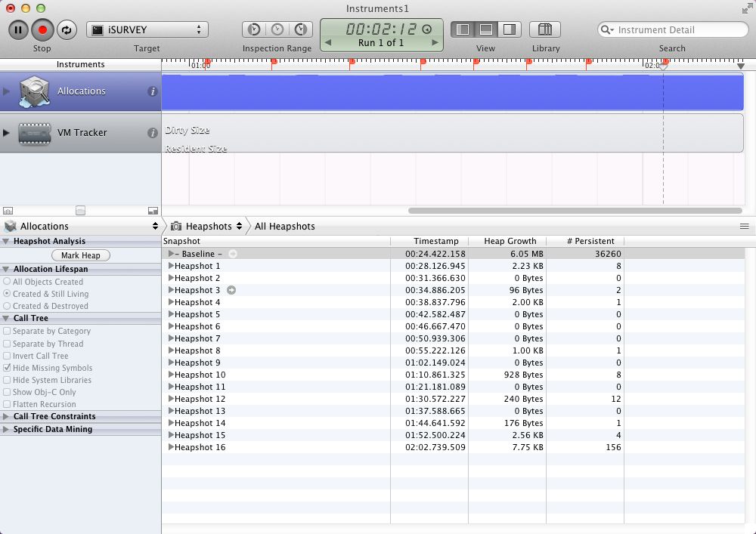Expand the Allocations instrument track

click(x=6, y=91)
